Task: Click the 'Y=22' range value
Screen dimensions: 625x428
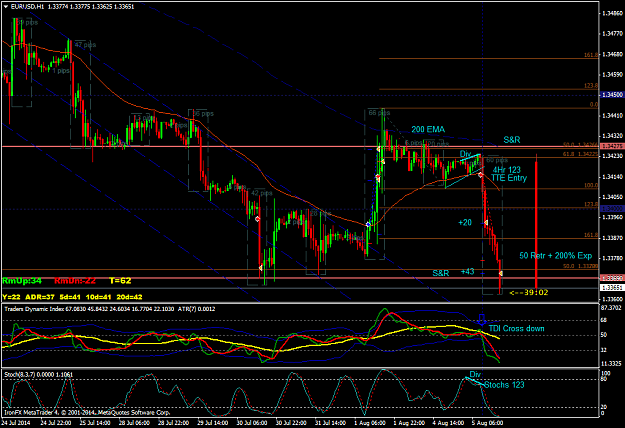Action: 11,297
